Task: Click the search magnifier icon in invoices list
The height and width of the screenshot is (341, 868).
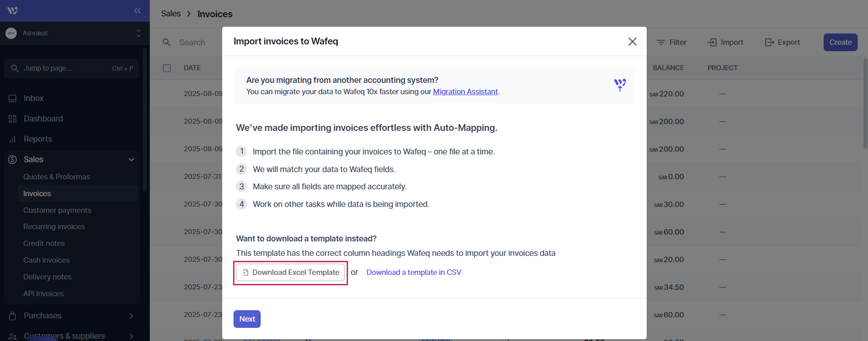Action: click(x=167, y=42)
